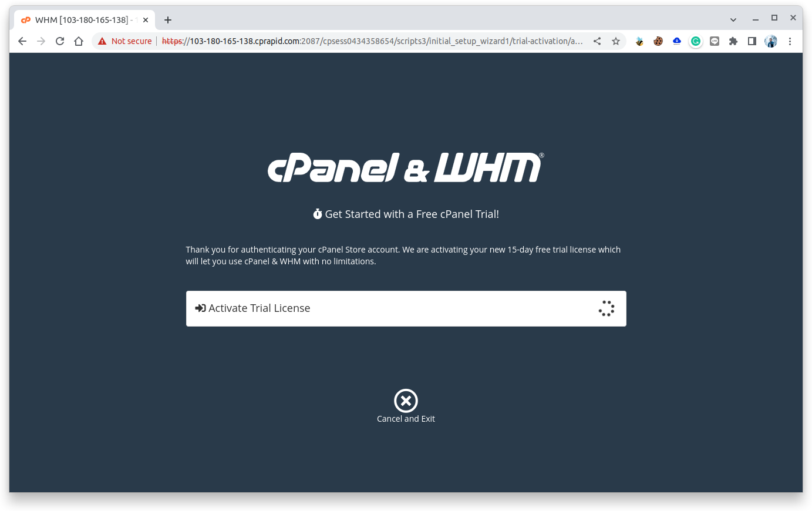
Task: Open the cookie extension icon
Action: [658, 41]
